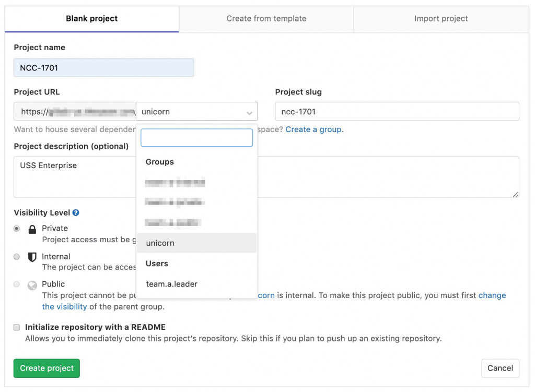Pick team.a.leader user namespace

pos(172,284)
